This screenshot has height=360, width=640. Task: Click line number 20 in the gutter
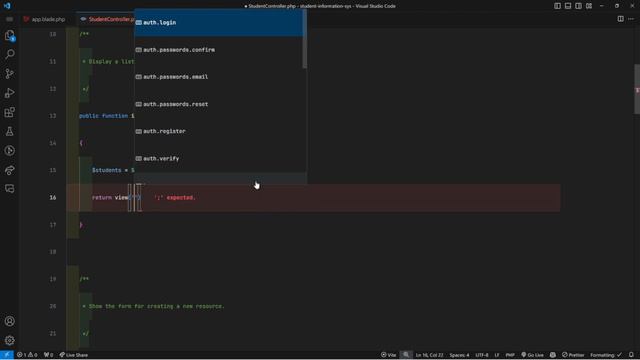[53, 306]
